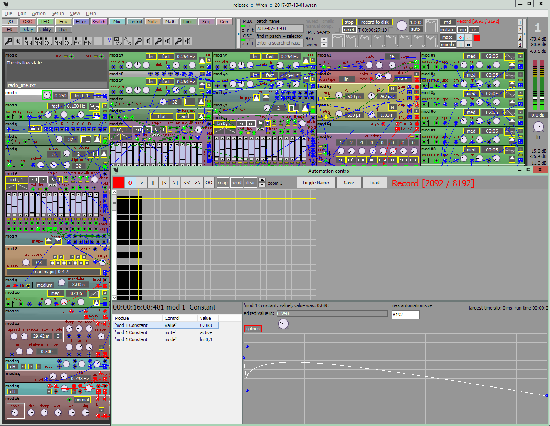Click the automation grid scrollbar up arrow

point(114,192)
